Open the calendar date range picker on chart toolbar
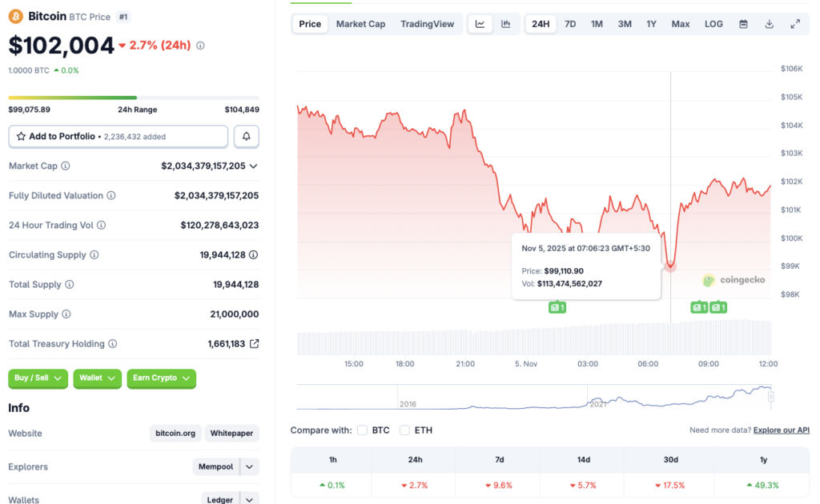 [743, 24]
